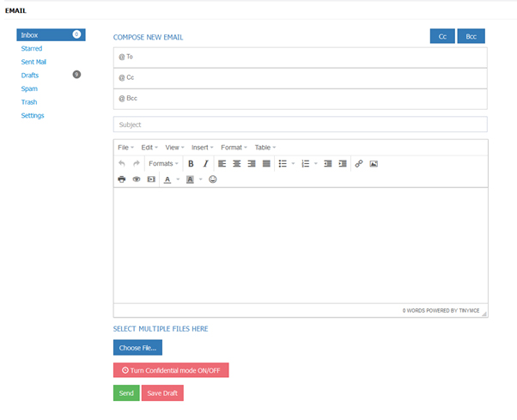Click the Bcc recipient field

[x=300, y=99]
